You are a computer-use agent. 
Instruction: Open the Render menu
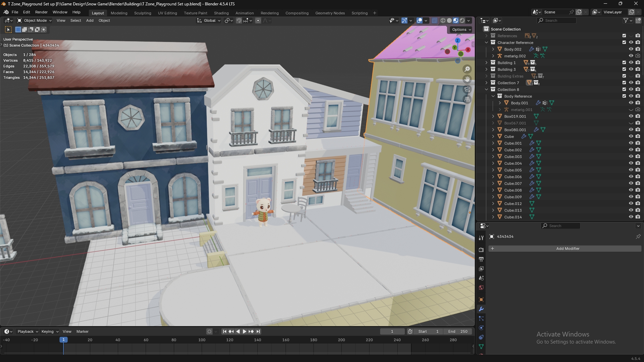41,12
